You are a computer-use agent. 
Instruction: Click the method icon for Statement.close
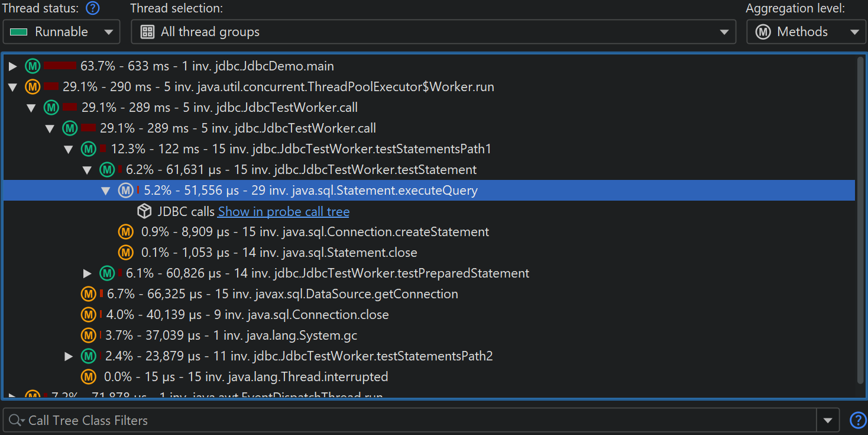pyautogui.click(x=125, y=253)
